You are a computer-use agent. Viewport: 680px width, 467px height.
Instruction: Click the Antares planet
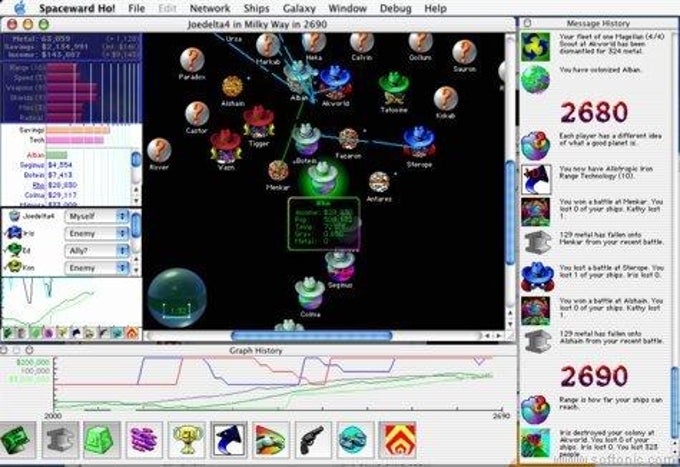pyautogui.click(x=379, y=182)
